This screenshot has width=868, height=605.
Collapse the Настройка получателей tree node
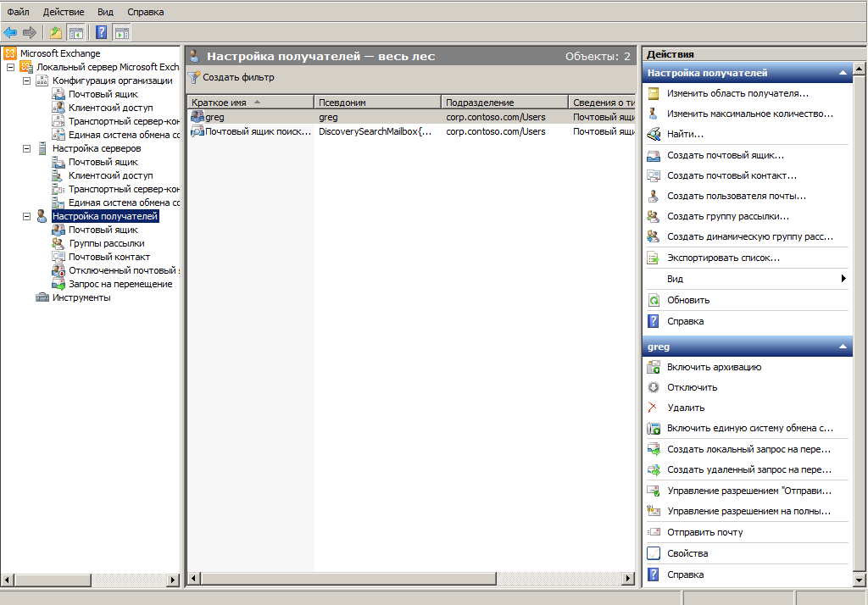coord(26,216)
